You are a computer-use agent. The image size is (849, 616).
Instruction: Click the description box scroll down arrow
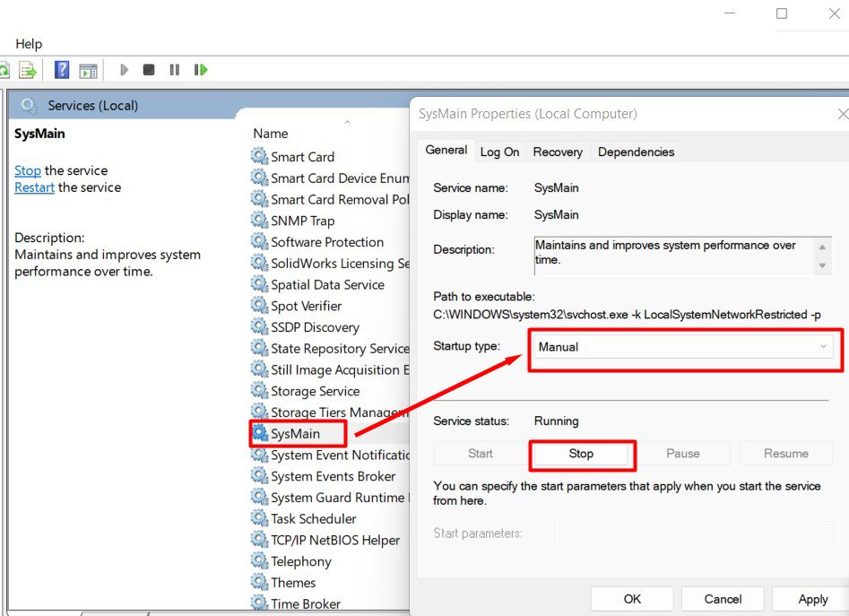(x=822, y=265)
